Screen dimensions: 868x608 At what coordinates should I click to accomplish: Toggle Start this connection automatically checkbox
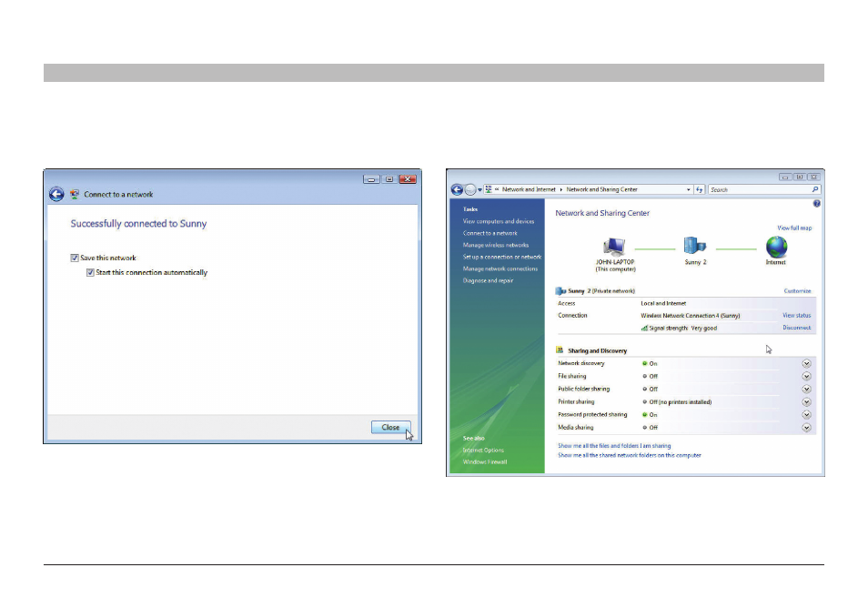coord(90,272)
